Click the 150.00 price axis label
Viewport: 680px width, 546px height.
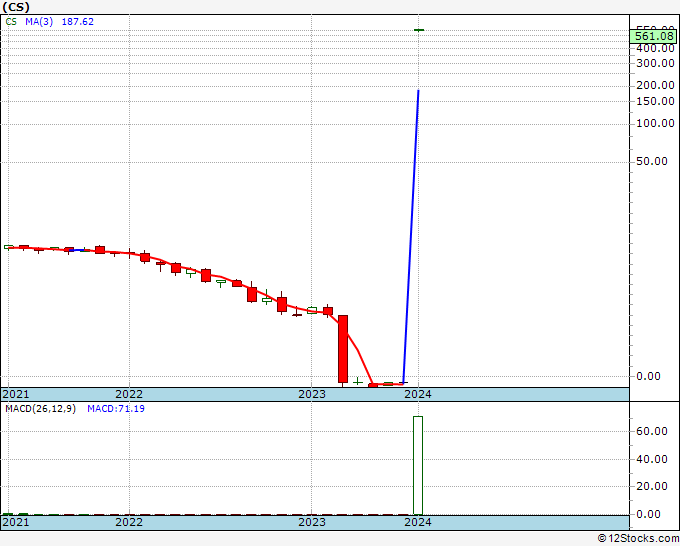tap(655, 101)
